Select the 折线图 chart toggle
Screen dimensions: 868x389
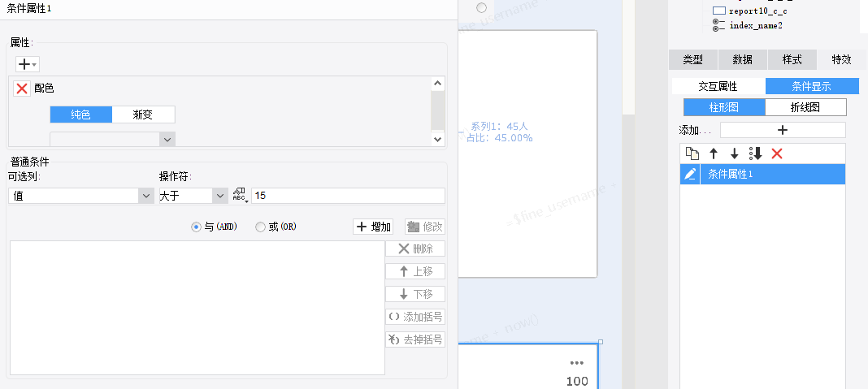805,107
